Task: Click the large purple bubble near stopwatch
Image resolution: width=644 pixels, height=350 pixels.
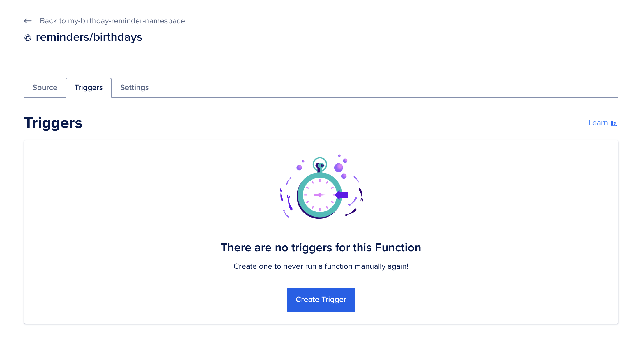Action: pos(338,167)
